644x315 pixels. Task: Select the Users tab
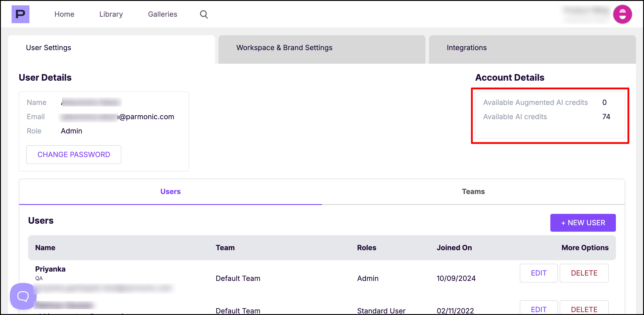170,192
